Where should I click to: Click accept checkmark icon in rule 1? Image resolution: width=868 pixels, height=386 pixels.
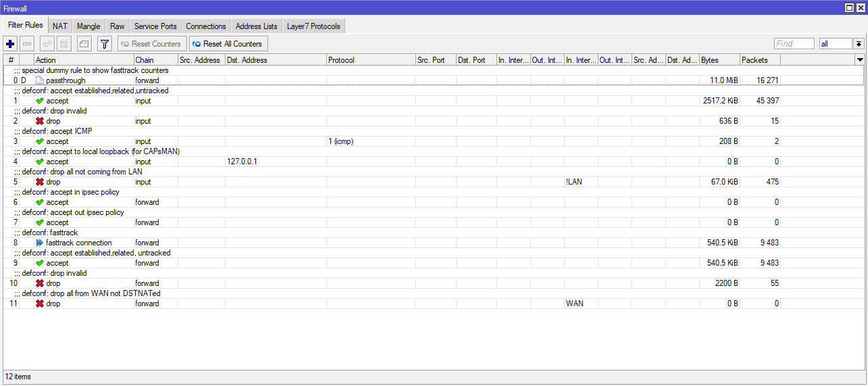click(40, 101)
